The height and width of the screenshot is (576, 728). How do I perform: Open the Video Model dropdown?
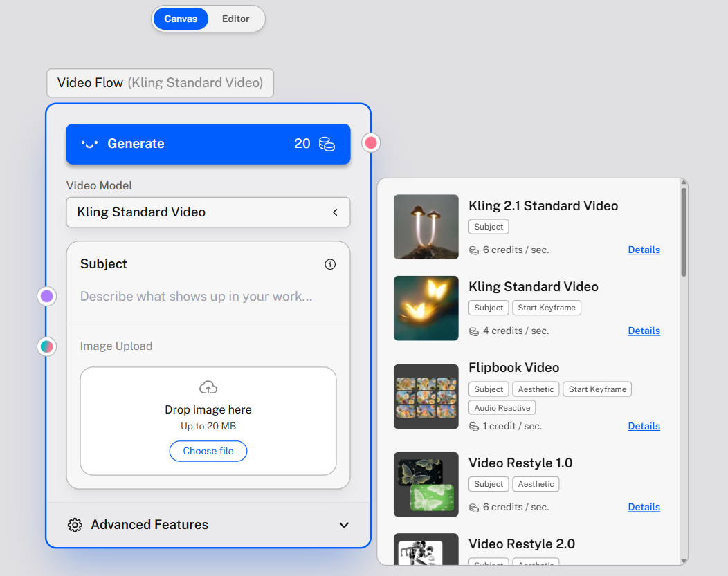[x=208, y=212]
